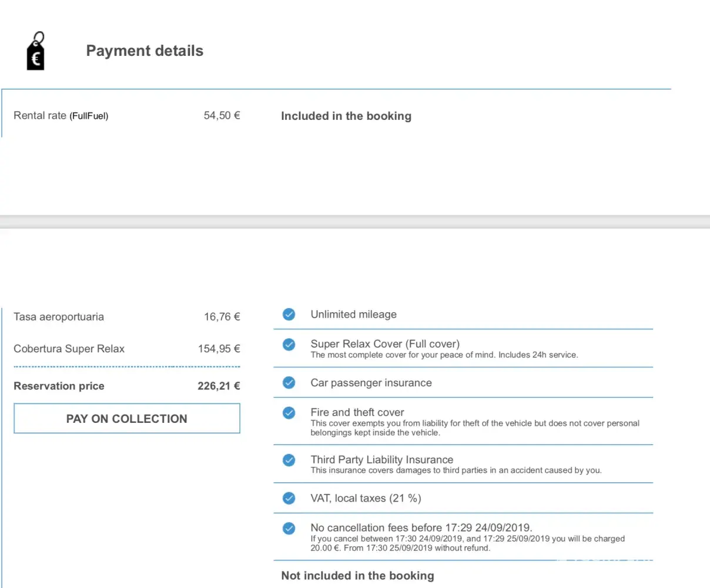This screenshot has width=710, height=588.
Task: Click the Included in the booking heading
Action: 346,116
